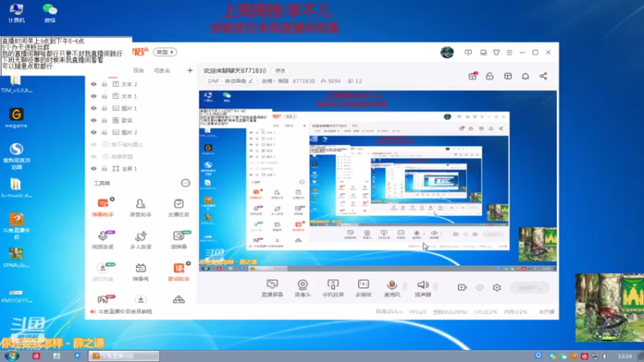Expand the microphone volume arrow
This screenshot has width=644, height=362.
coord(405,286)
